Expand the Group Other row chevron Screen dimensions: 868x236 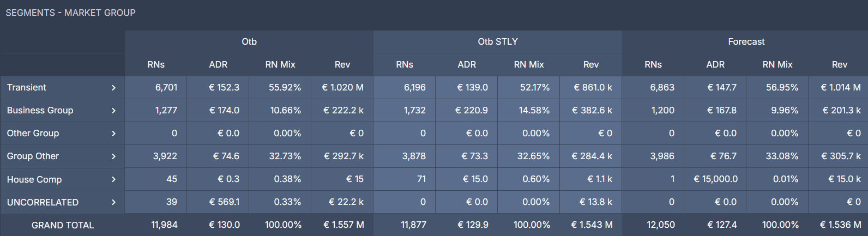pyautogui.click(x=113, y=156)
